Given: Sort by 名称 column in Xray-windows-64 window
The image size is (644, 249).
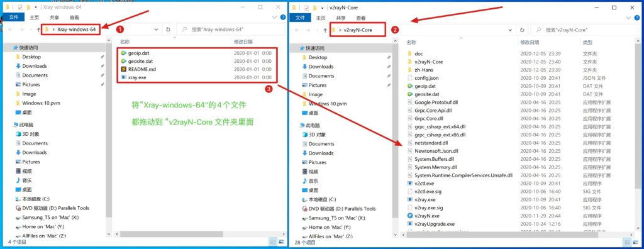Looking at the screenshot, I should (x=125, y=42).
